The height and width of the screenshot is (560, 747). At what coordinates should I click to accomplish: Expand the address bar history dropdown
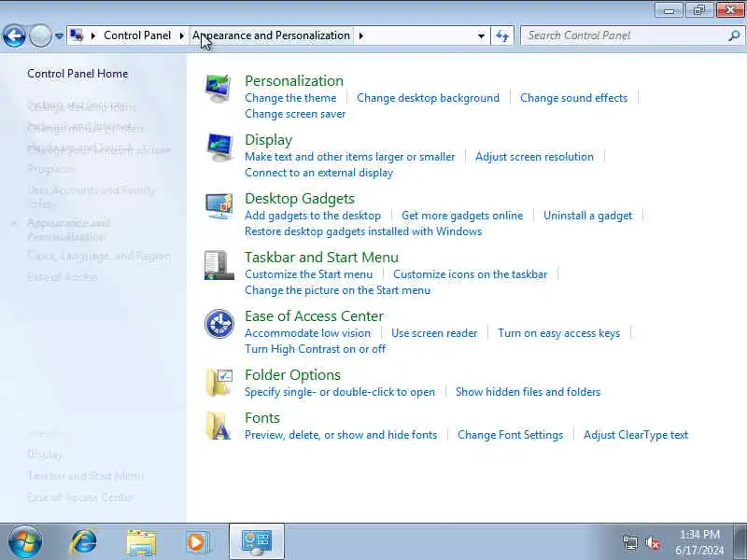pos(481,36)
